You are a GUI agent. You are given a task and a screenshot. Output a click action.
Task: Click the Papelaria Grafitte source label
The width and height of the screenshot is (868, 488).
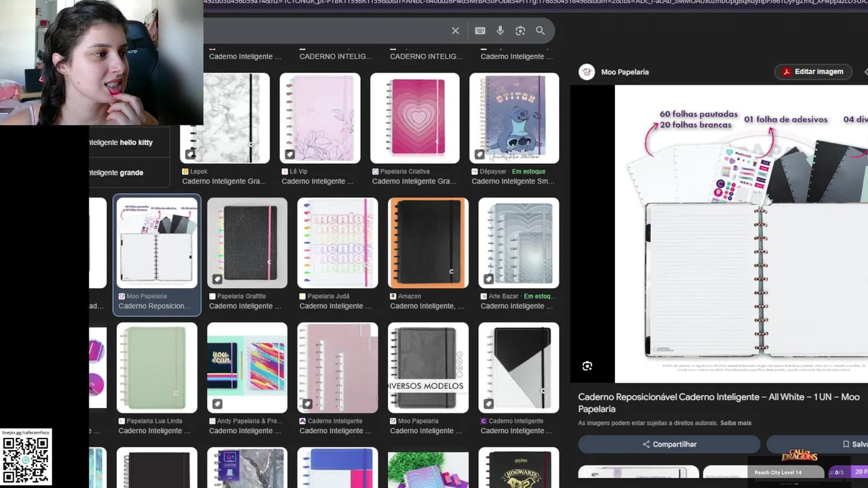(x=241, y=296)
